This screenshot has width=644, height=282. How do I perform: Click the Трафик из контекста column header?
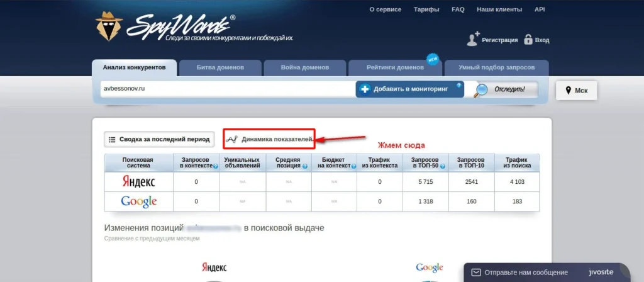pos(380,163)
